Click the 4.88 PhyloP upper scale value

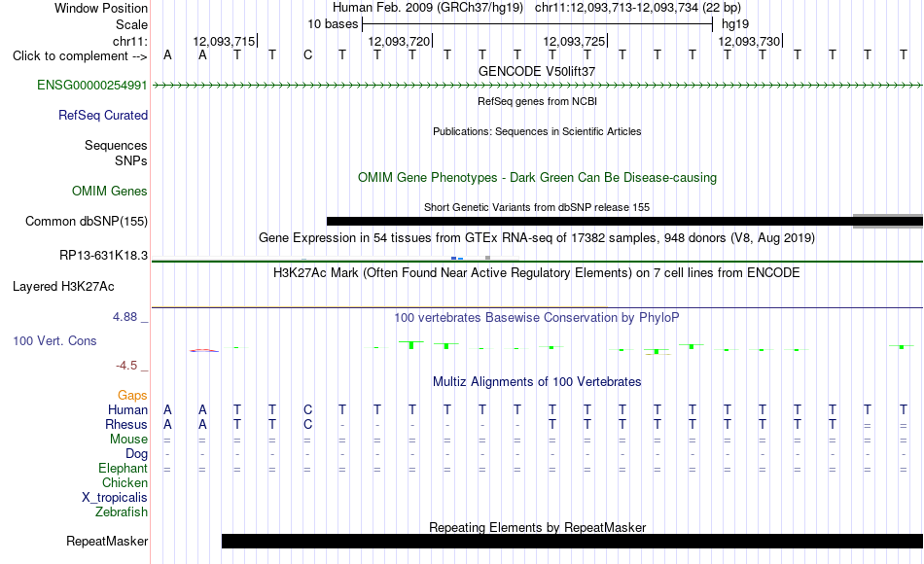pyautogui.click(x=124, y=317)
